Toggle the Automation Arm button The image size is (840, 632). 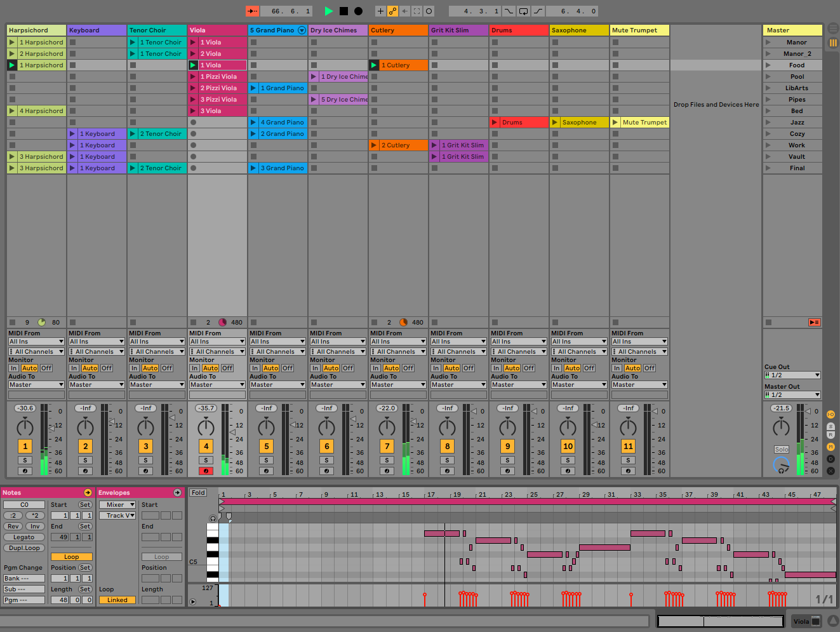coord(392,11)
